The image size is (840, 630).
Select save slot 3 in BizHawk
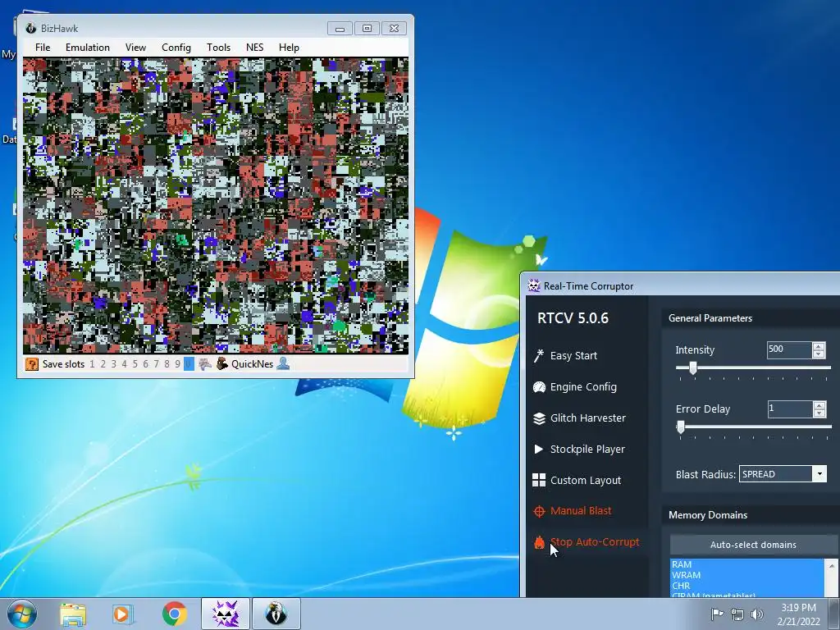click(x=113, y=363)
